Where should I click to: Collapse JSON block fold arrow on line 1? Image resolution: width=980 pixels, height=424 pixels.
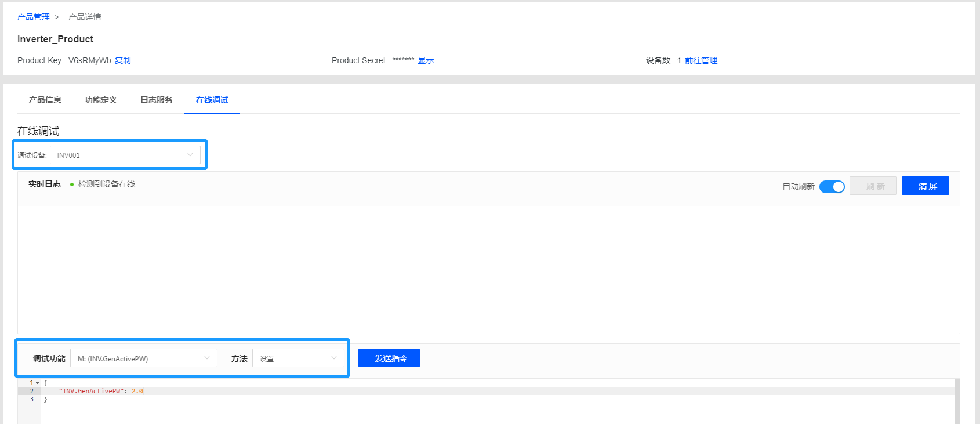38,383
